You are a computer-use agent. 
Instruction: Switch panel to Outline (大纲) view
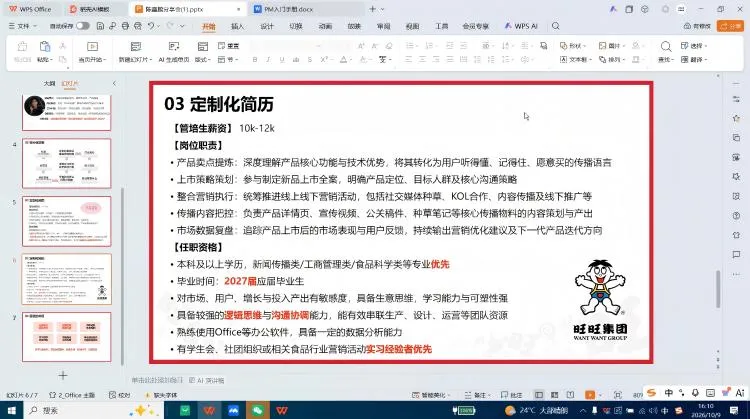pyautogui.click(x=49, y=83)
